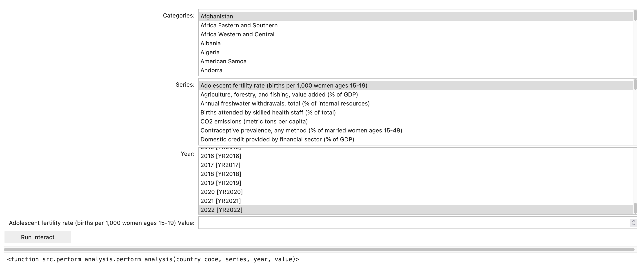Choose American Samoa category

tap(223, 62)
